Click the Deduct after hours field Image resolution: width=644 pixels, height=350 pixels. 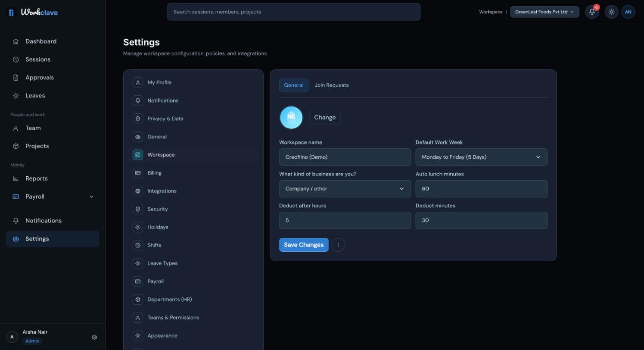[x=345, y=220]
